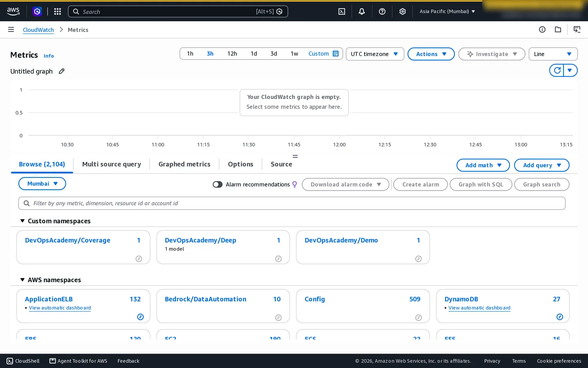
Task: Switch to the Multi source query tab
Action: 111,164
